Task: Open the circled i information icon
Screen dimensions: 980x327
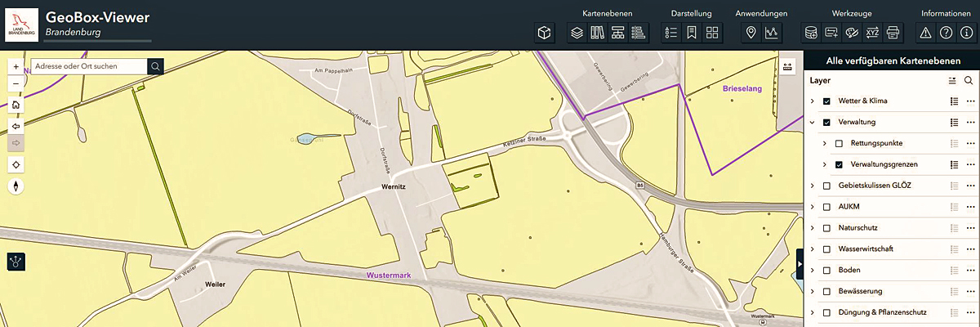Action: click(x=966, y=33)
